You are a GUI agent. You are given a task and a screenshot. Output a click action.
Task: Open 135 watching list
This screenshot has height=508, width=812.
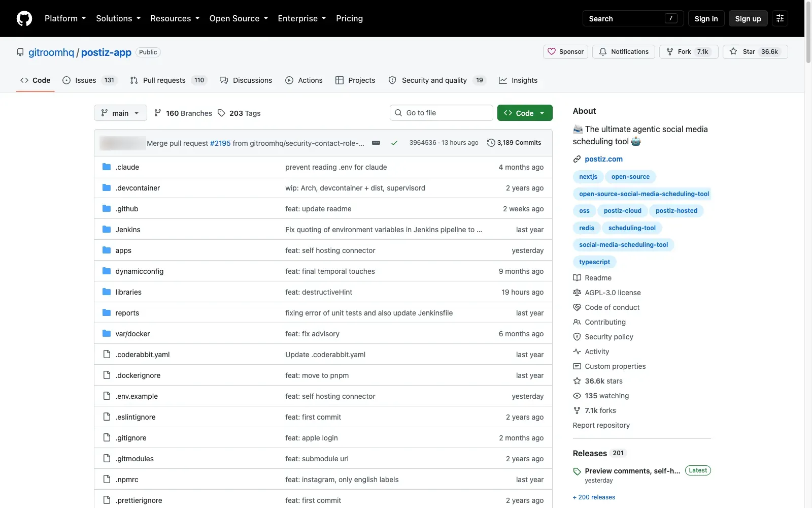pyautogui.click(x=601, y=396)
